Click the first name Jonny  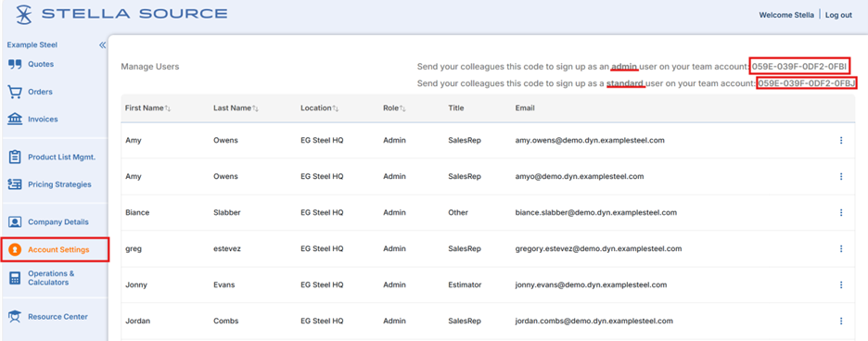pos(136,284)
